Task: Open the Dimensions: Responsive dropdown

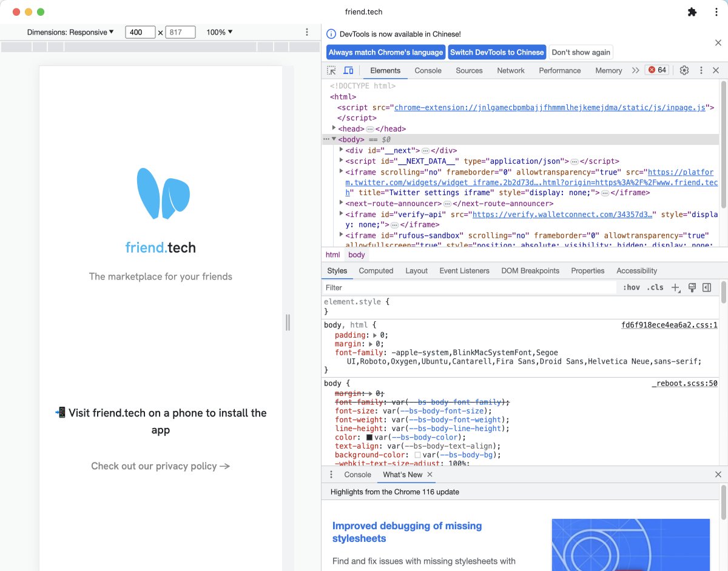Action: (x=70, y=32)
